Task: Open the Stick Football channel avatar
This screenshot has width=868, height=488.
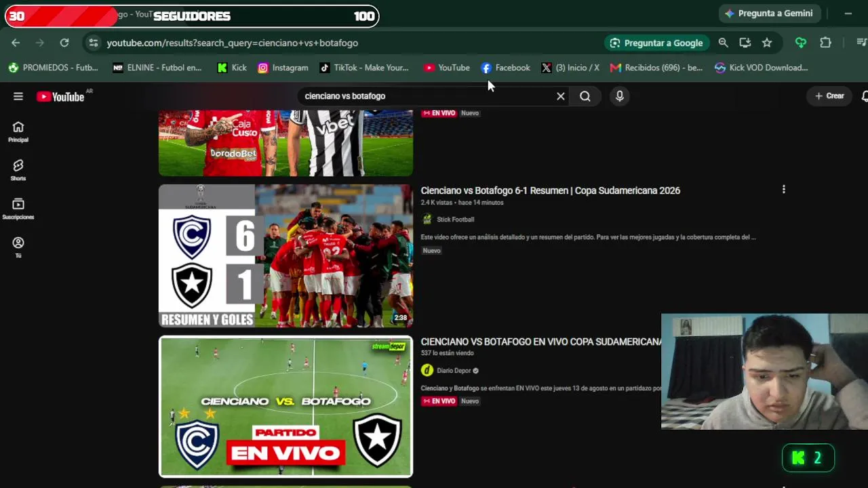Action: click(x=427, y=220)
